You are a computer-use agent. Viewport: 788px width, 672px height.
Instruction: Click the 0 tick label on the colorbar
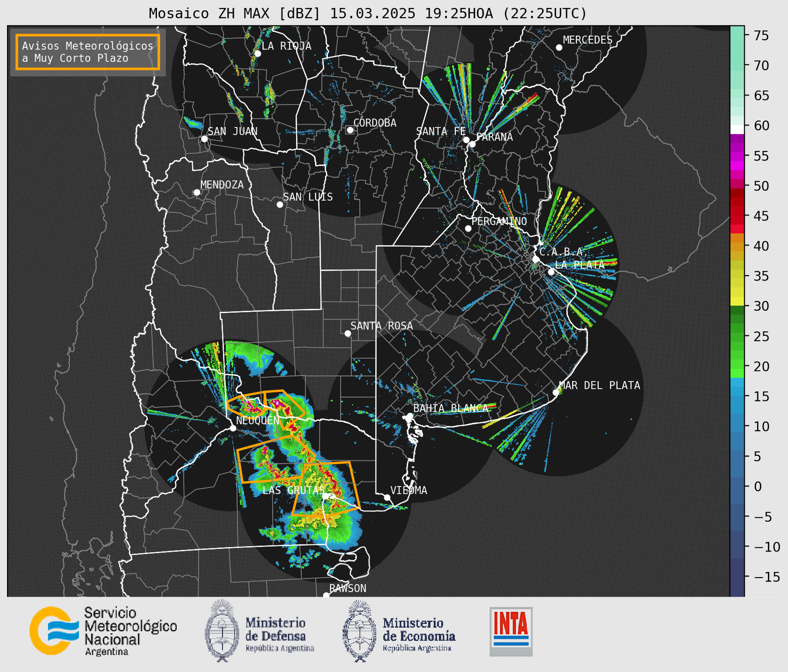click(x=757, y=486)
